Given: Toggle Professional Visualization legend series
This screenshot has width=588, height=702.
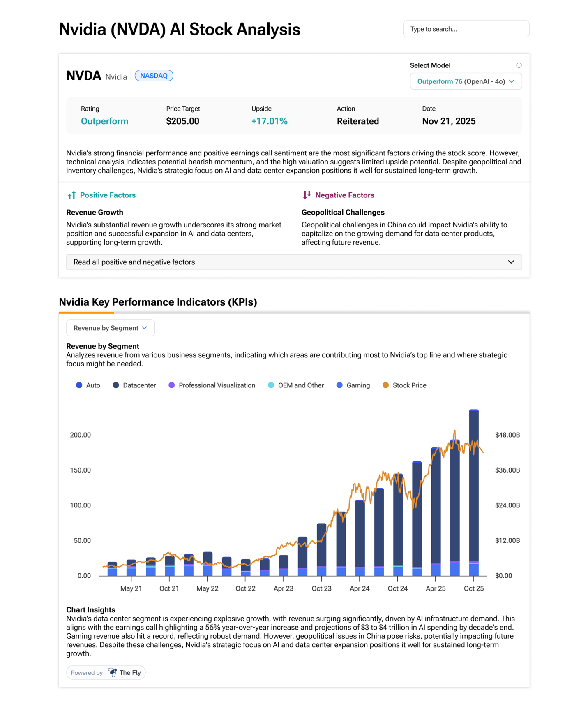Looking at the screenshot, I should pos(212,385).
